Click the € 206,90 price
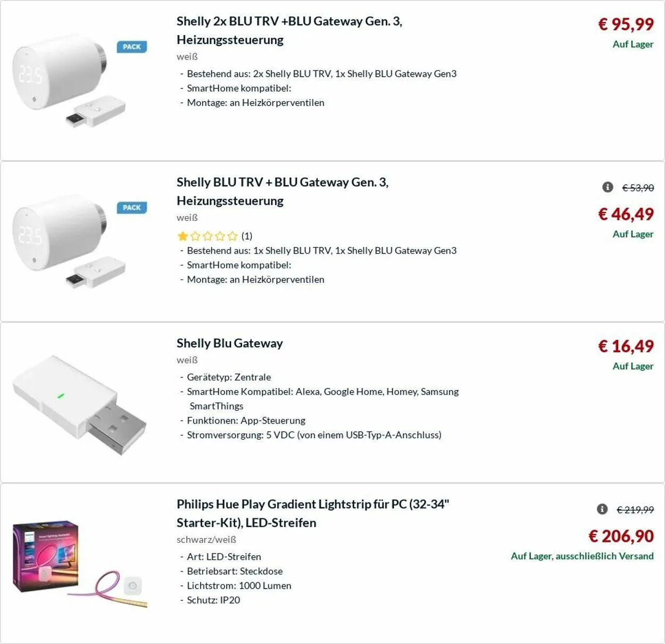 click(x=621, y=536)
